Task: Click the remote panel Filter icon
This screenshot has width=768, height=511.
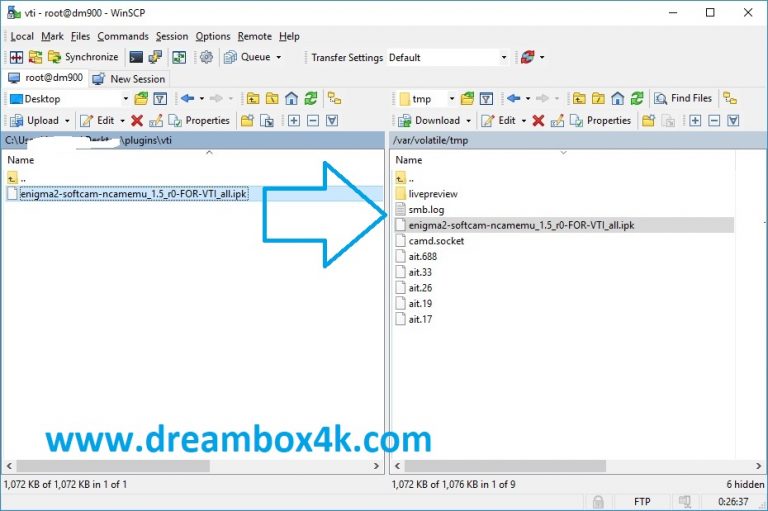Action: tap(486, 99)
